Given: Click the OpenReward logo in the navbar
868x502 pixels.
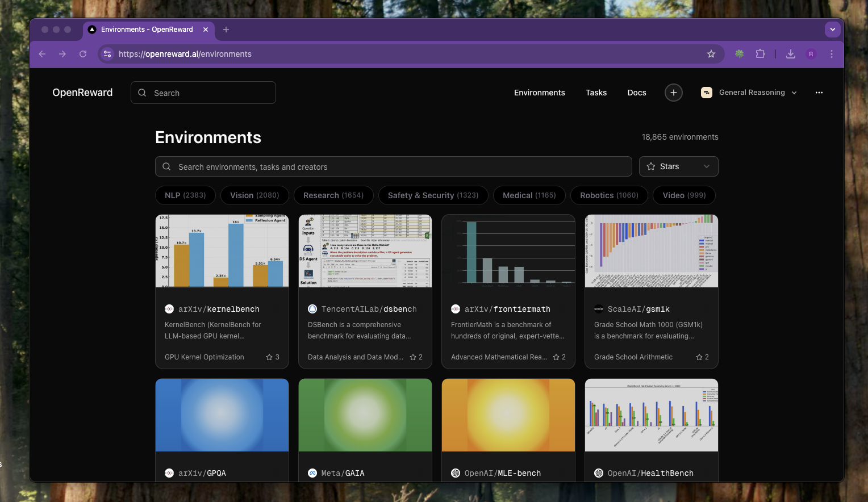Looking at the screenshot, I should [82, 92].
